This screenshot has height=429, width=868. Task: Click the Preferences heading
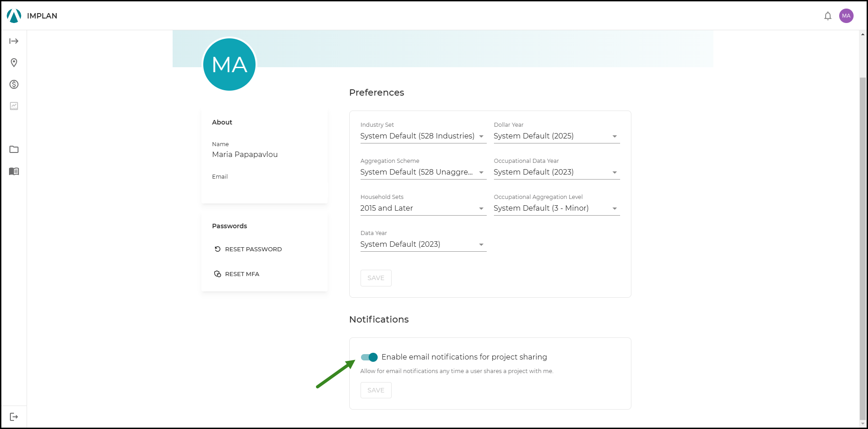click(x=376, y=92)
